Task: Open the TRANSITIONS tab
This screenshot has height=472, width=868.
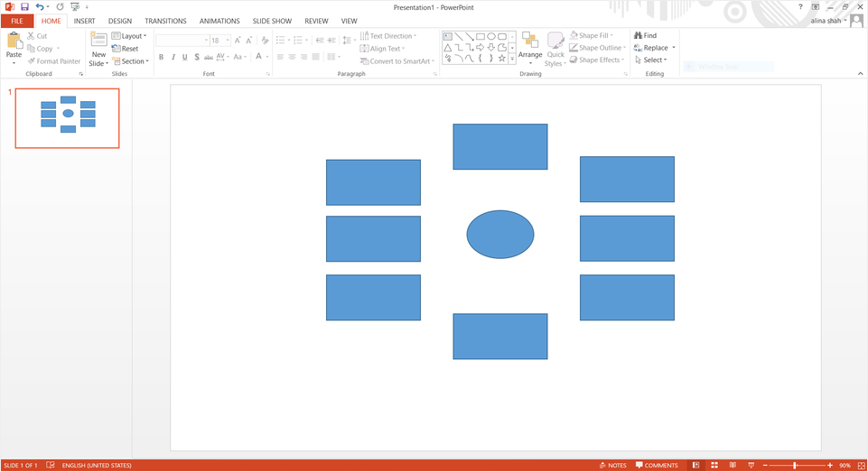Action: 165,21
